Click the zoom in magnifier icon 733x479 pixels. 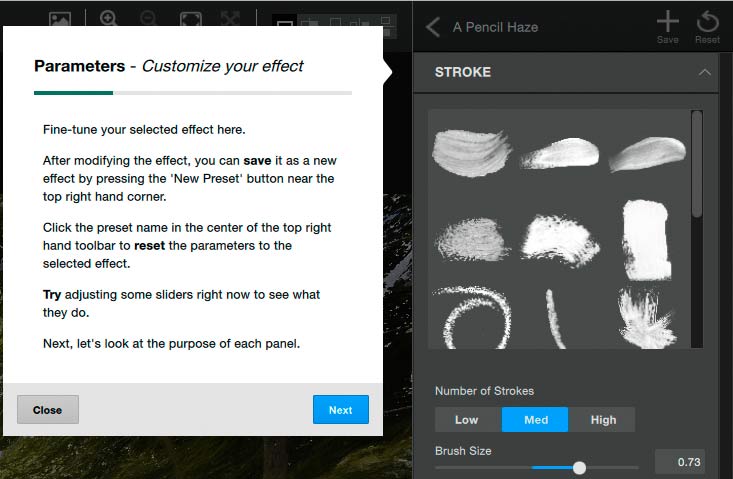click(x=108, y=19)
